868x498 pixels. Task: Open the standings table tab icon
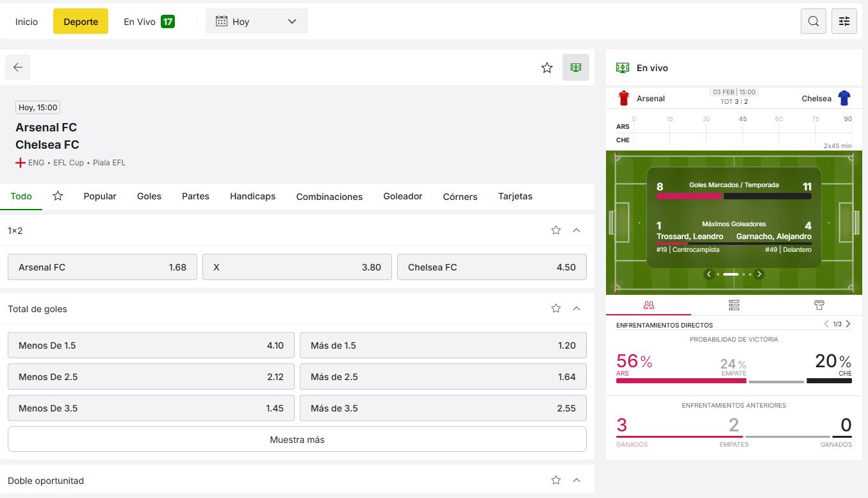click(x=734, y=305)
